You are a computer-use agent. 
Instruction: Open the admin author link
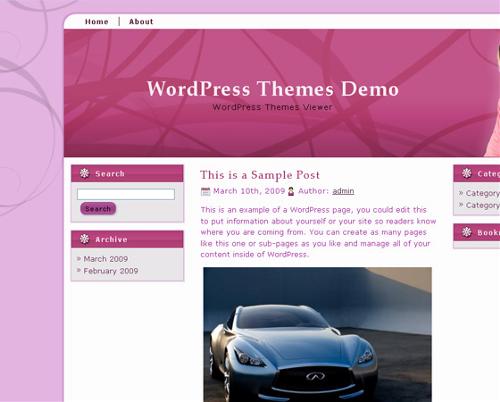tap(343, 191)
